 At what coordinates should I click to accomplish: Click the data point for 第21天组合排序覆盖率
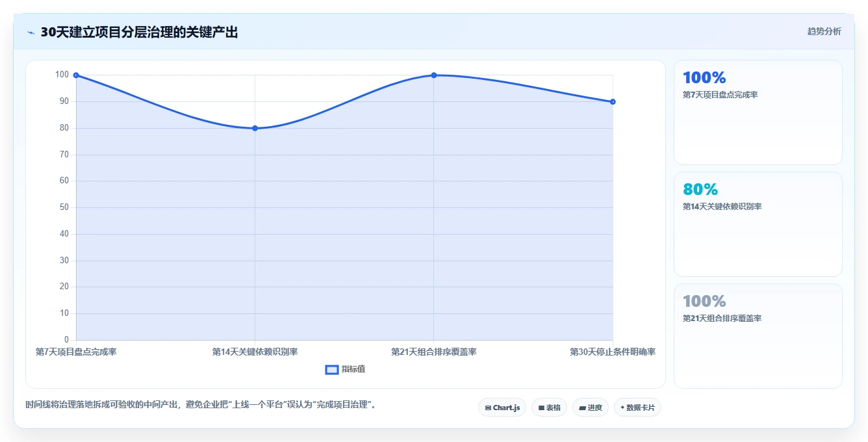(434, 75)
